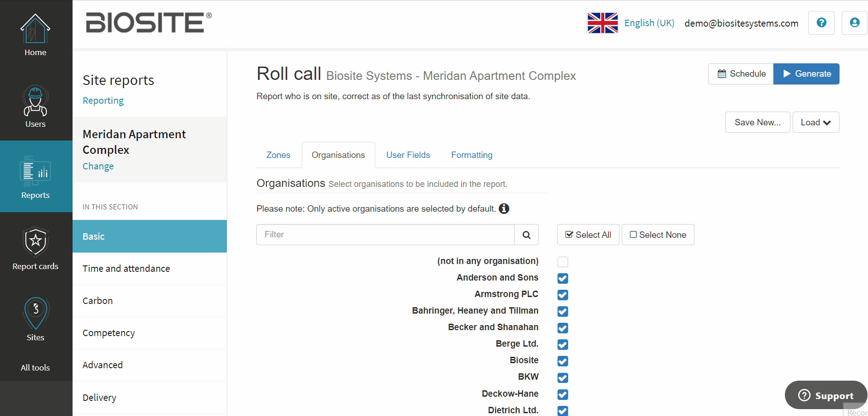Open the user account profile icon

[x=854, y=22]
